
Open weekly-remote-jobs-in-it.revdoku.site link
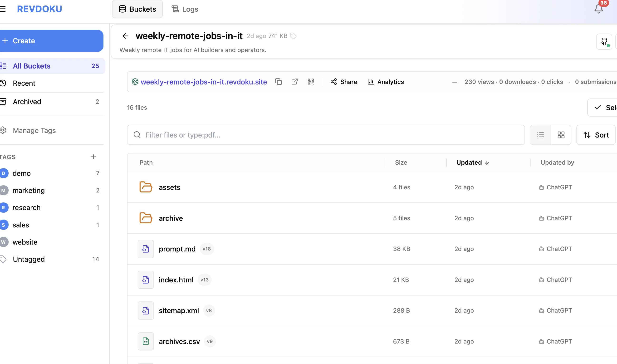click(204, 82)
